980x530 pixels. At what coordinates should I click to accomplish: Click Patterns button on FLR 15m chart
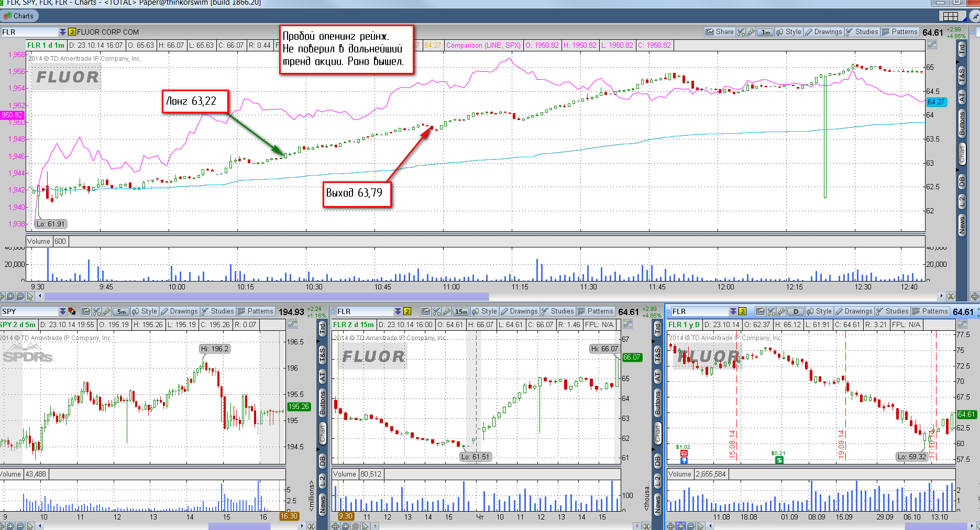(x=595, y=311)
